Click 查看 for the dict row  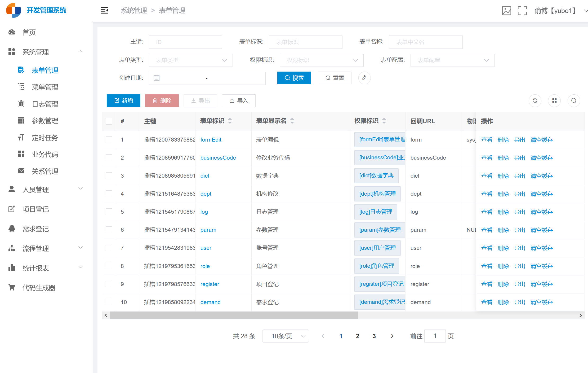point(487,176)
